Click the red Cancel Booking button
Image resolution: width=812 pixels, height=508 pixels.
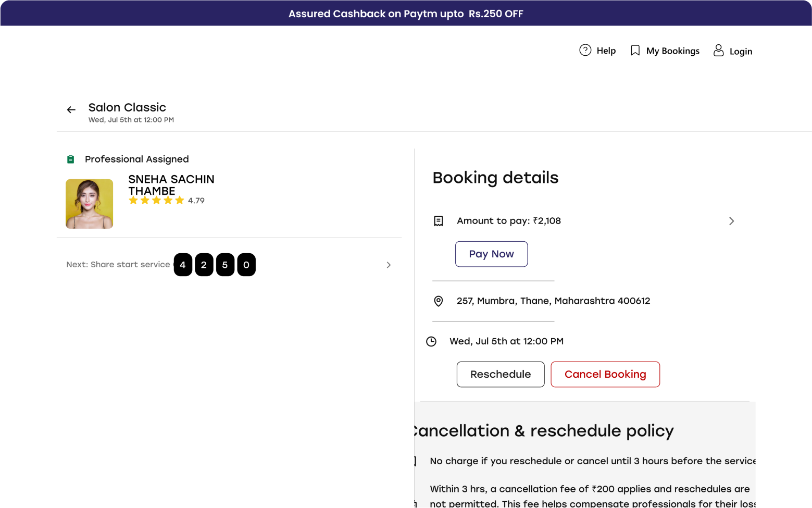[x=605, y=374]
